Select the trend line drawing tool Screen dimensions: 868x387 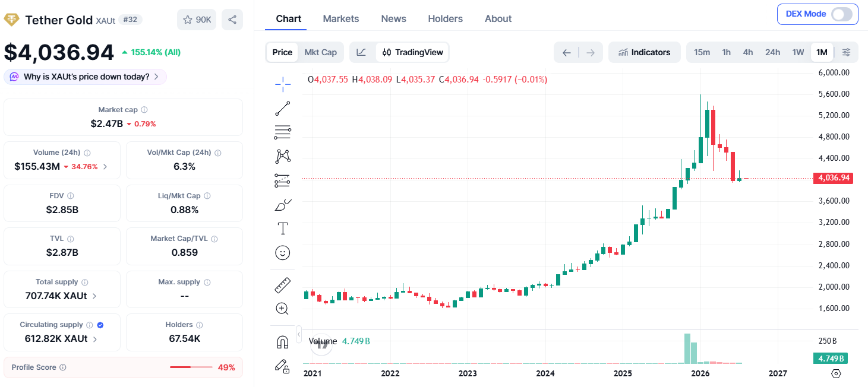coord(283,109)
